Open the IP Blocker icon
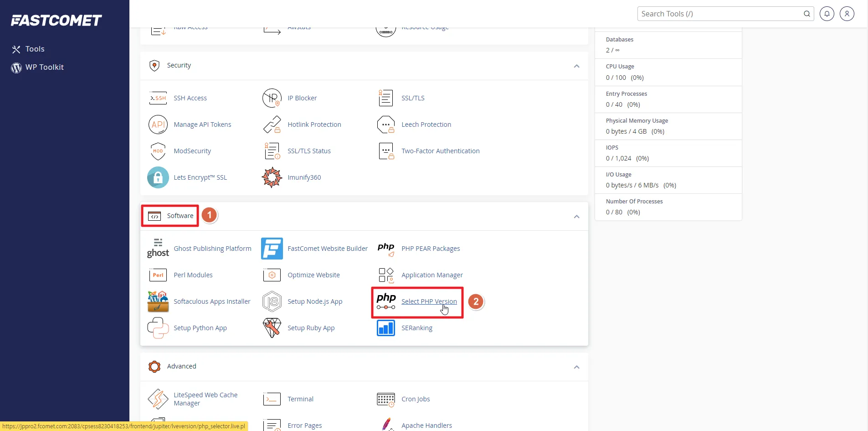868x431 pixels. [272, 98]
